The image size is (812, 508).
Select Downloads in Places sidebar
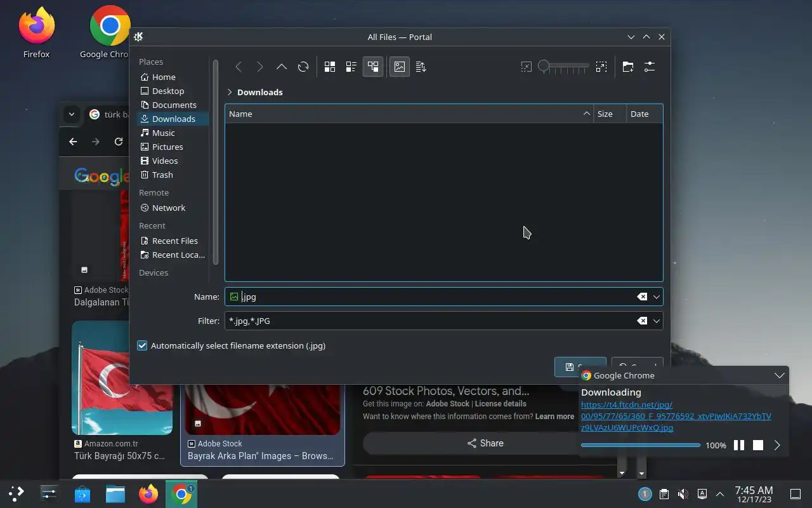pos(173,119)
